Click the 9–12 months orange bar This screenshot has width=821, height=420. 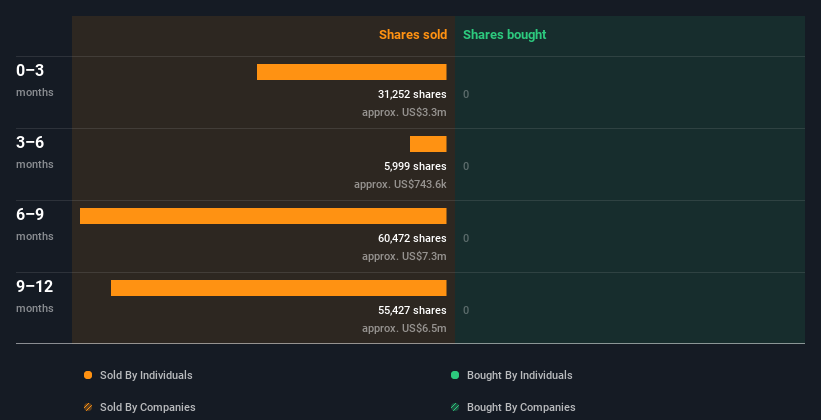(x=279, y=288)
